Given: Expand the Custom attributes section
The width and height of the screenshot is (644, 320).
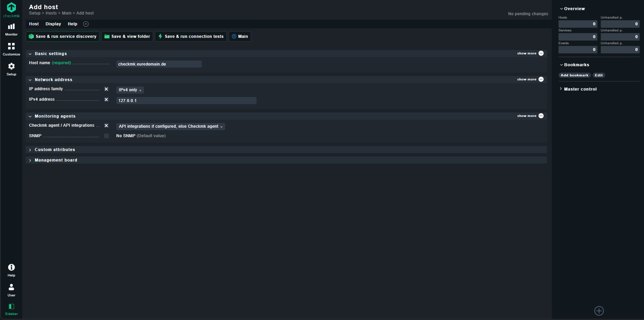Looking at the screenshot, I should point(55,150).
